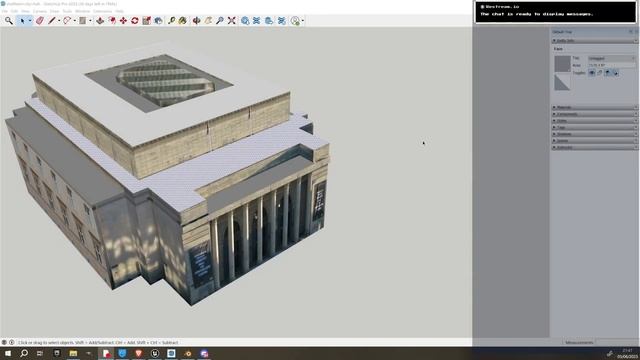Open the Tools menu

[x=67, y=11]
